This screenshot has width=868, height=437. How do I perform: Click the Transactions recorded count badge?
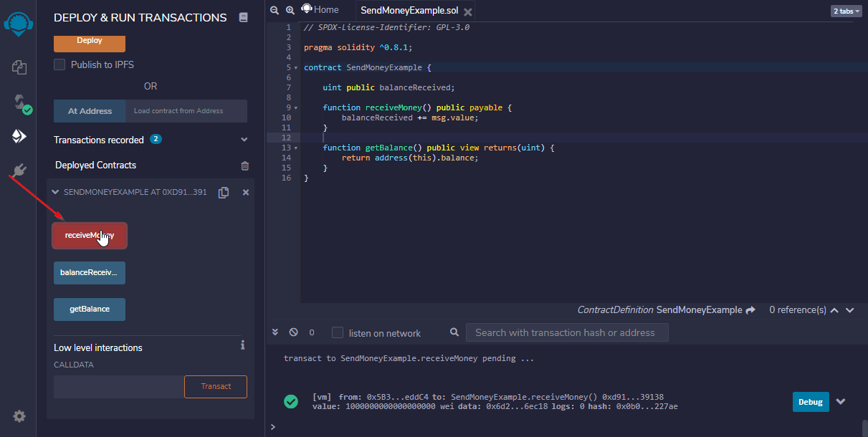(x=156, y=139)
